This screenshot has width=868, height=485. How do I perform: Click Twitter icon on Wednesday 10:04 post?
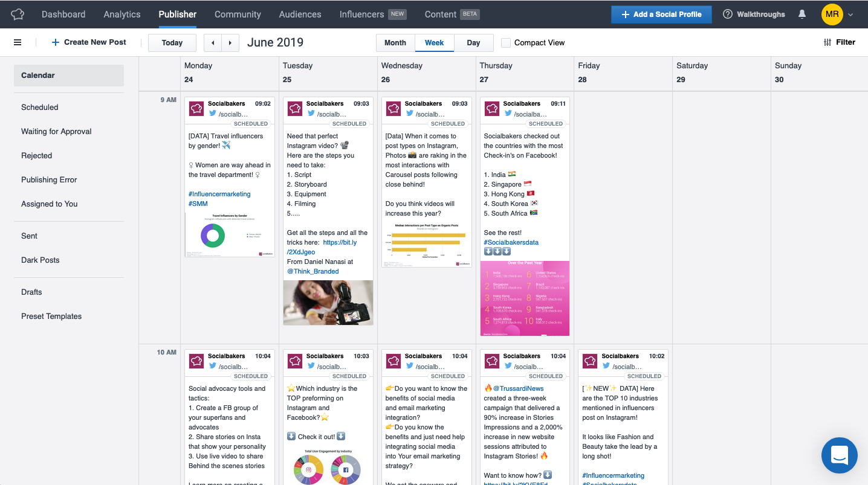coord(410,366)
